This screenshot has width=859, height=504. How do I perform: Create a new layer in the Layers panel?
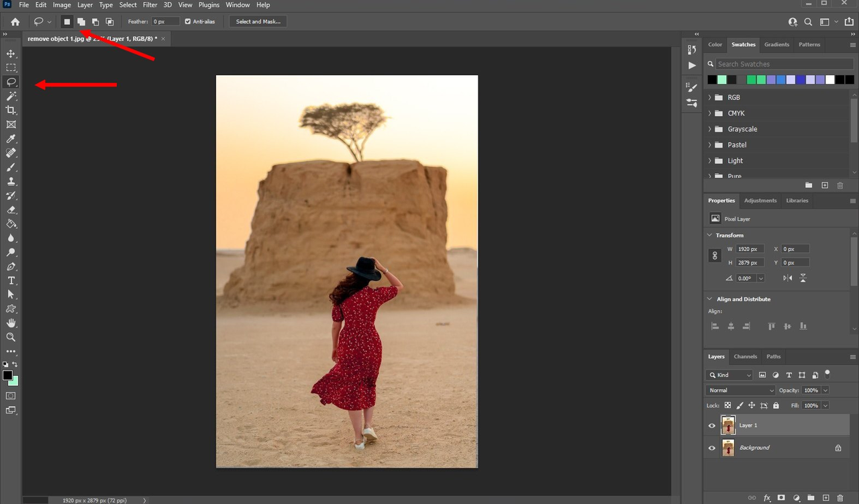pyautogui.click(x=825, y=498)
